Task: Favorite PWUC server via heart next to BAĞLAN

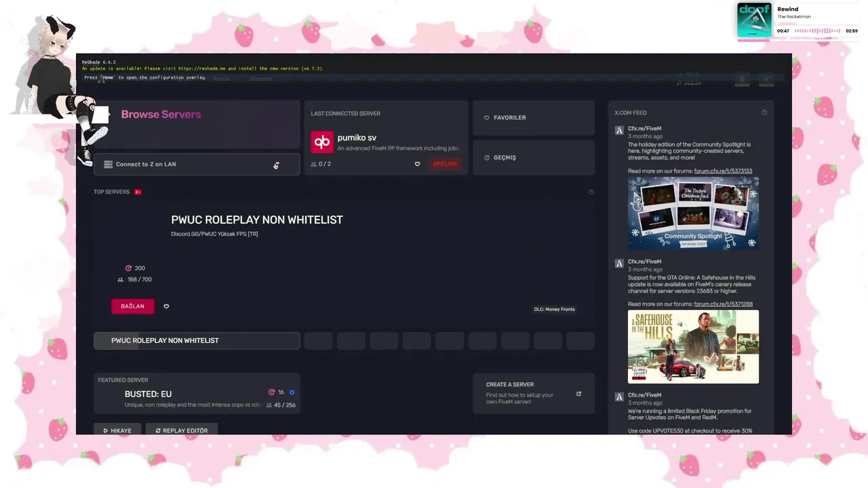Action: 166,306
